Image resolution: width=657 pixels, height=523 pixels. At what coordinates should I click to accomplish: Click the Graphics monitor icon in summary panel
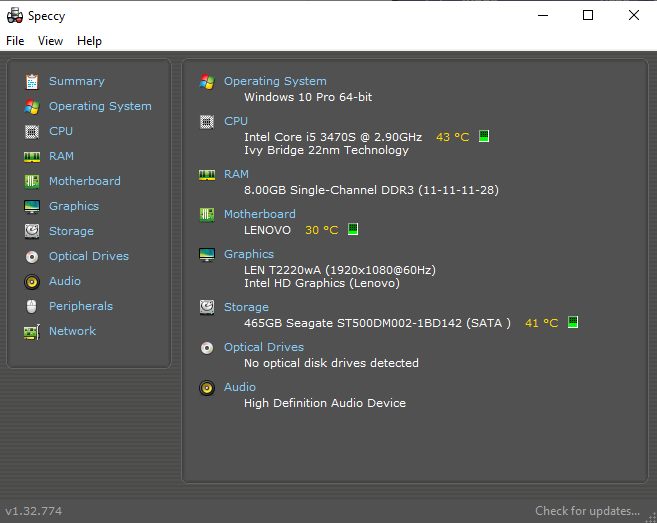[x=207, y=255]
